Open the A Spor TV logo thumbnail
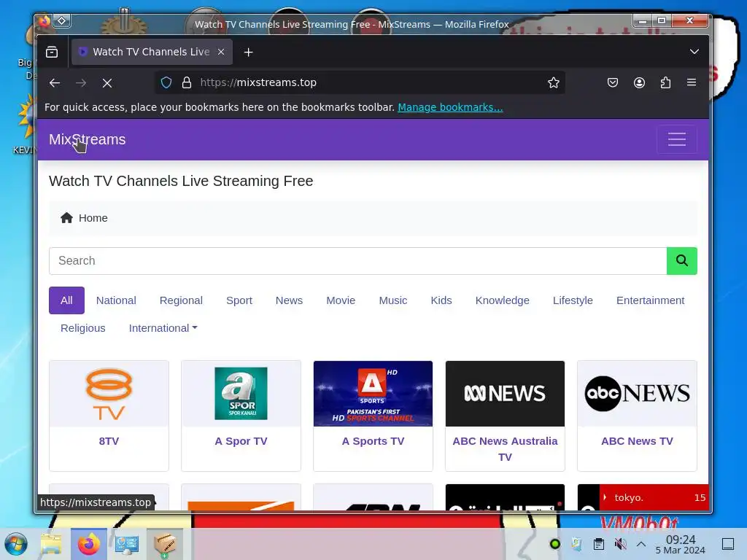747x560 pixels. tap(241, 394)
